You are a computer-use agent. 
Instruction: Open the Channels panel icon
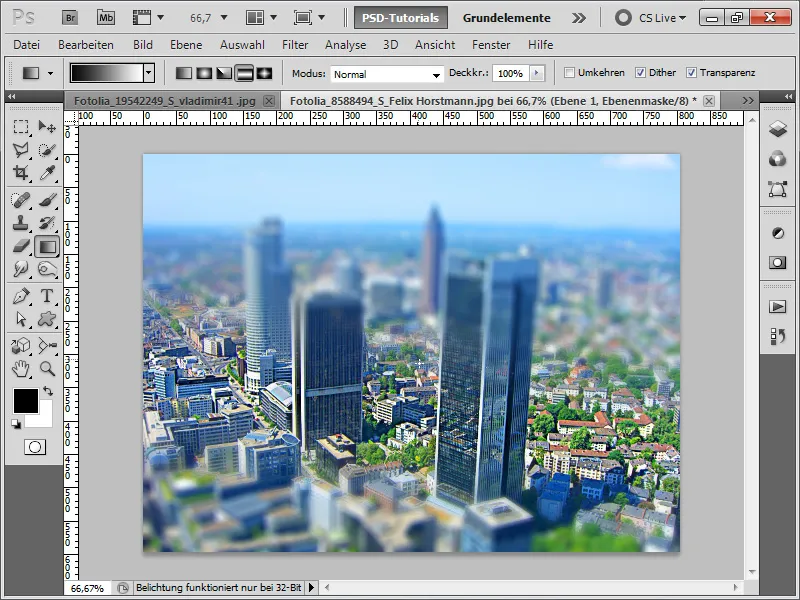(778, 159)
